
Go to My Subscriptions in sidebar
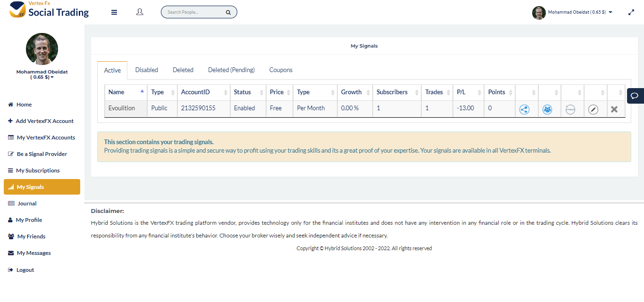38,171
